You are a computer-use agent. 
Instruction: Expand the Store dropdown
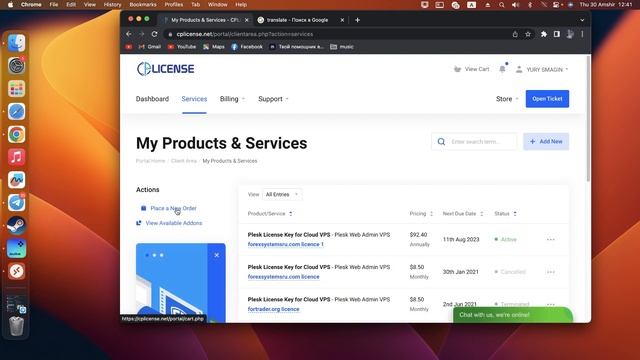(x=507, y=99)
